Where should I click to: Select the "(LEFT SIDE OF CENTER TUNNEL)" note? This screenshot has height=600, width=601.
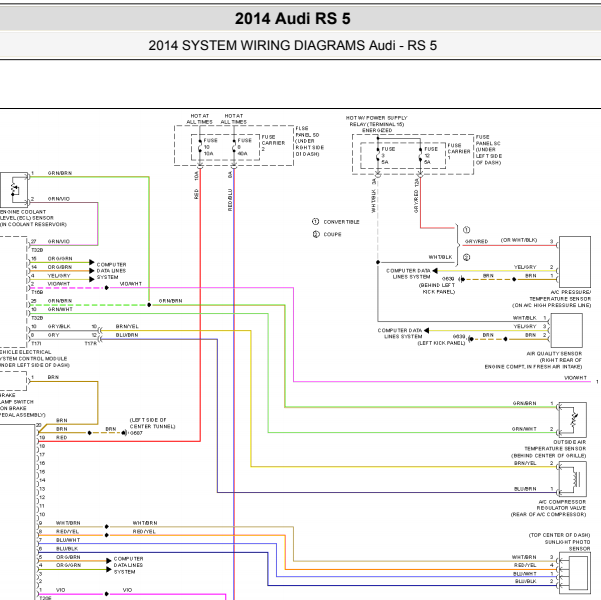point(152,423)
